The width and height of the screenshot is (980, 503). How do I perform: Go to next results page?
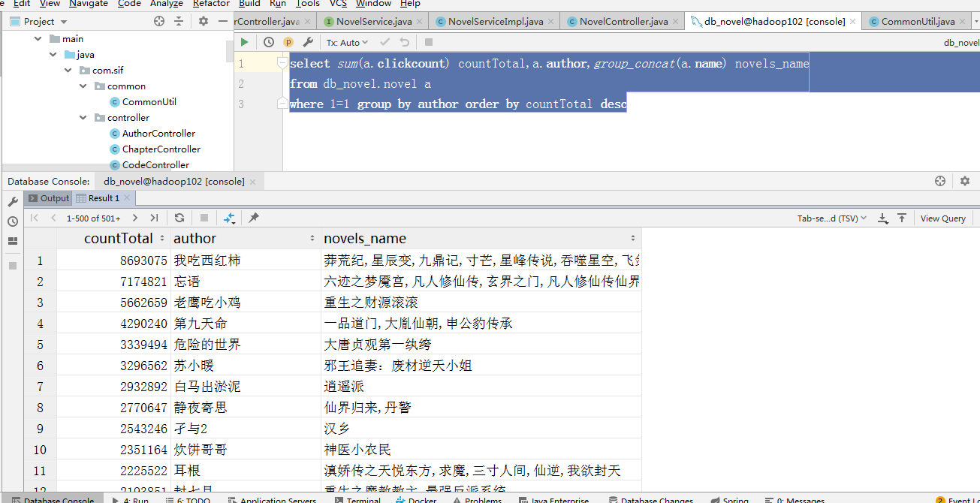click(134, 218)
